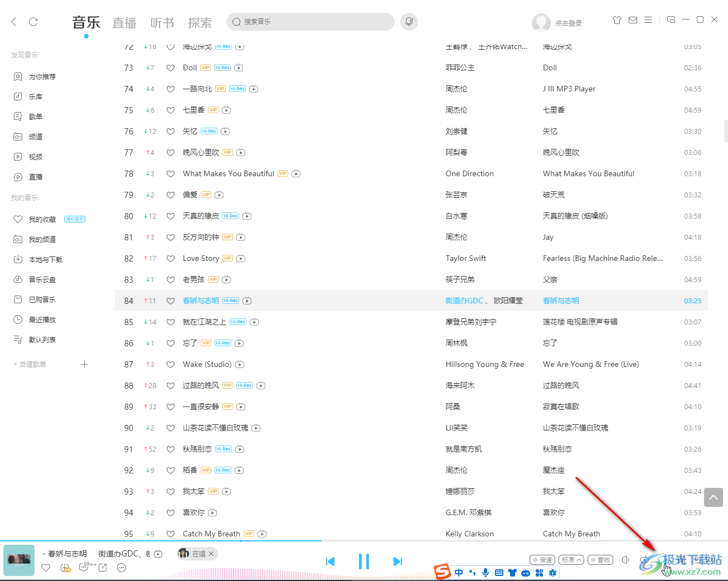Open the album Fearless (Big Machine Radio Release)
This screenshot has height=581, width=728.
[x=603, y=258]
